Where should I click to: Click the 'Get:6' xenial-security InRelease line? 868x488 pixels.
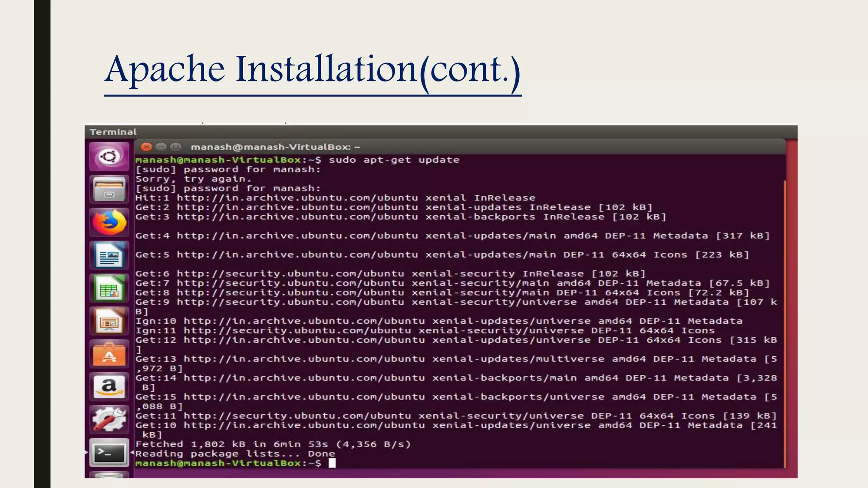click(390, 274)
